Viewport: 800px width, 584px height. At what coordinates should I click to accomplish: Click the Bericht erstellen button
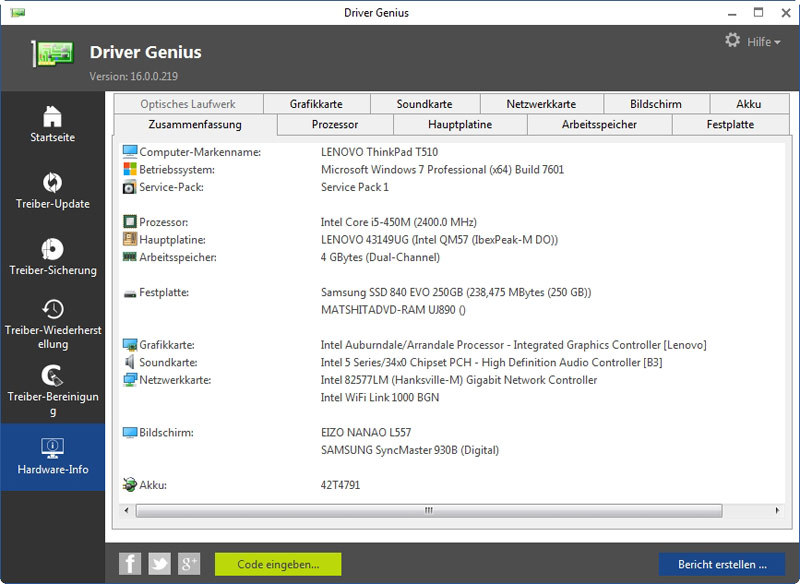click(x=722, y=564)
